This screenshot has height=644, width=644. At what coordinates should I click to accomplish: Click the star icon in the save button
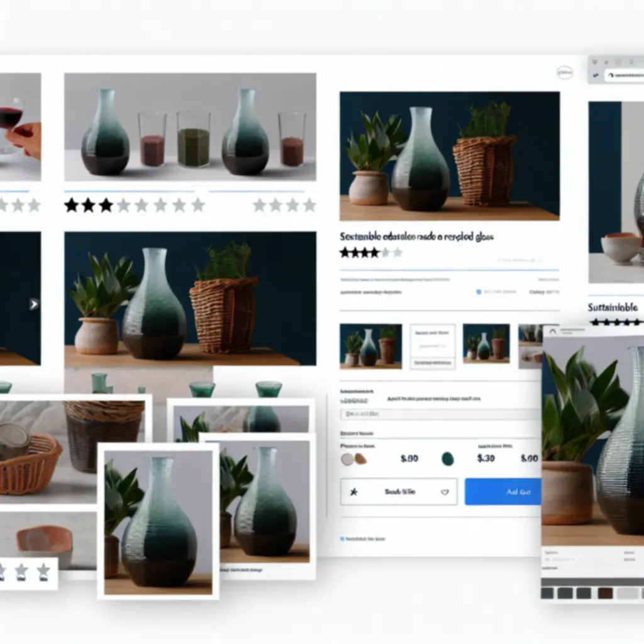click(x=353, y=492)
